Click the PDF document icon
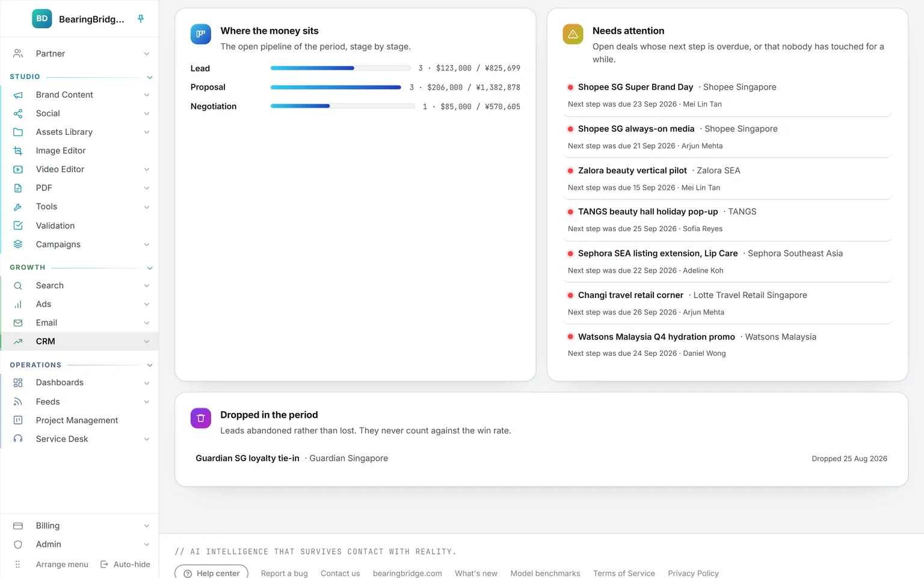Viewport: 924px width, 578px height. [18, 188]
